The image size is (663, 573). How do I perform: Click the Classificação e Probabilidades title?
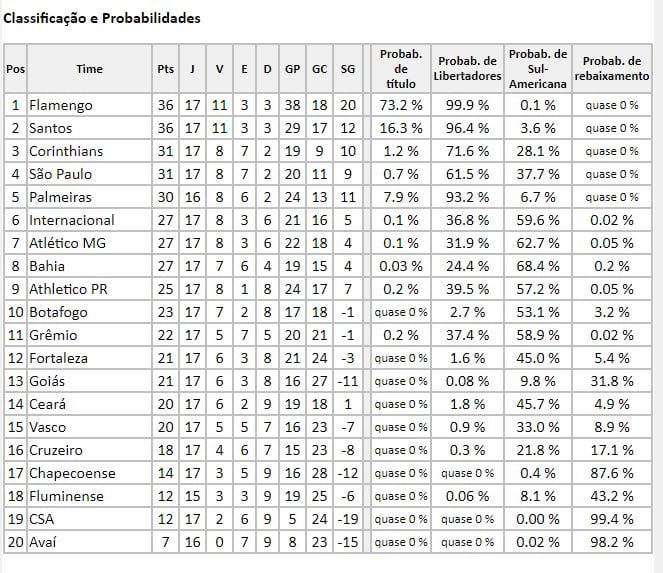tap(101, 19)
